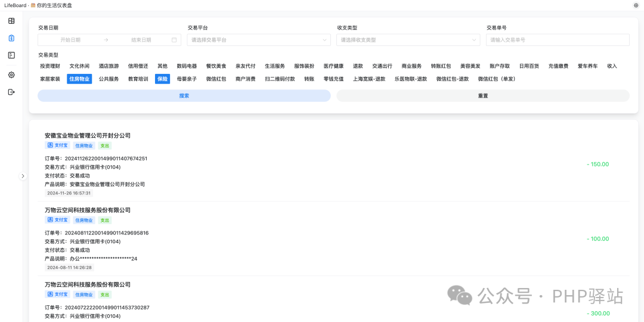This screenshot has width=644, height=322.
Task: Open the 请选择交易平台 dropdown
Action: click(259, 40)
